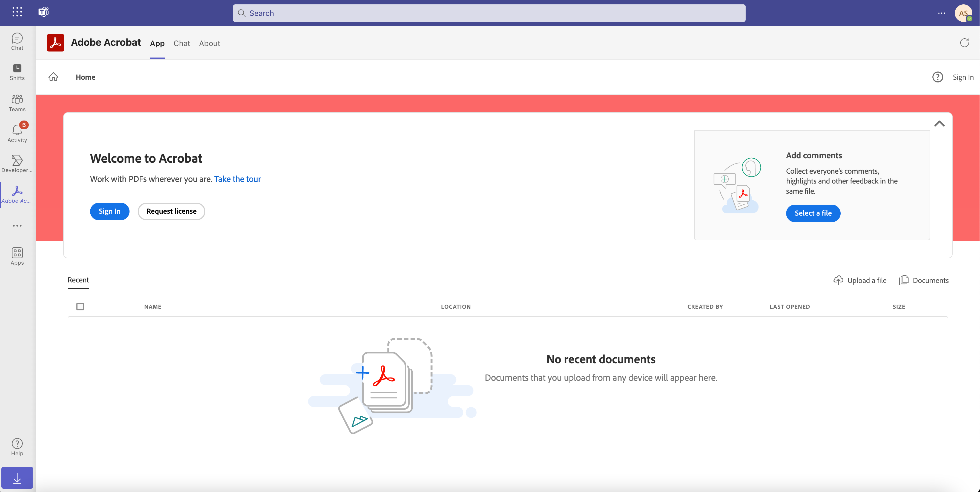Open settings and more menu near profile

(x=942, y=13)
